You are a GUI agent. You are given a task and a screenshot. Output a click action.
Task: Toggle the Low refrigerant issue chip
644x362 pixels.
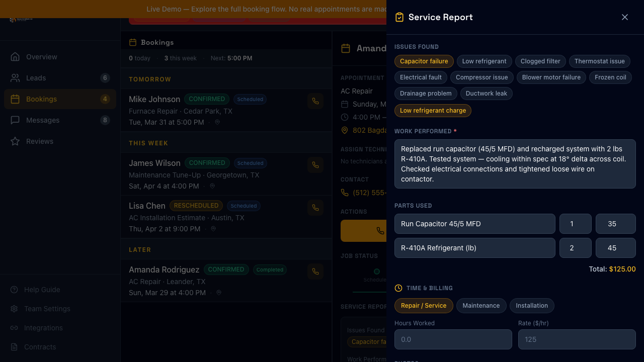(x=484, y=61)
